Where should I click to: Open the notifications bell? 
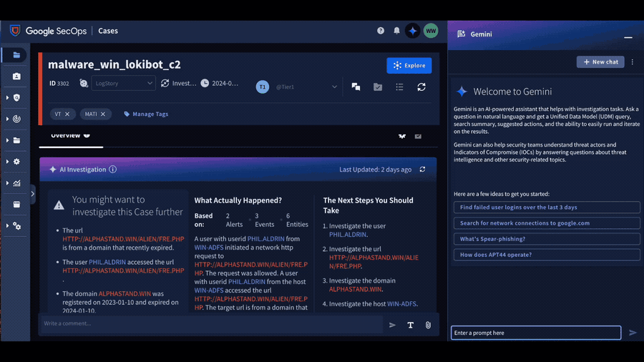click(396, 31)
